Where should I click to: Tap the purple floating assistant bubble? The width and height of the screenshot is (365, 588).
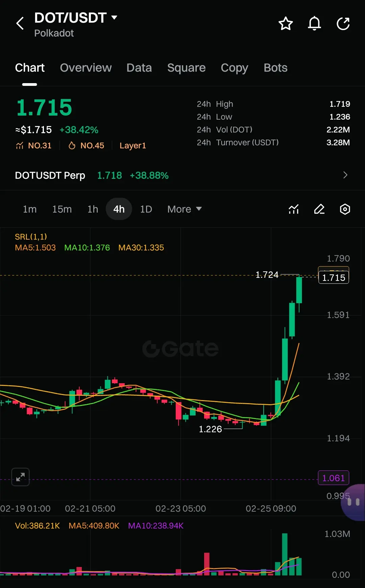354,502
